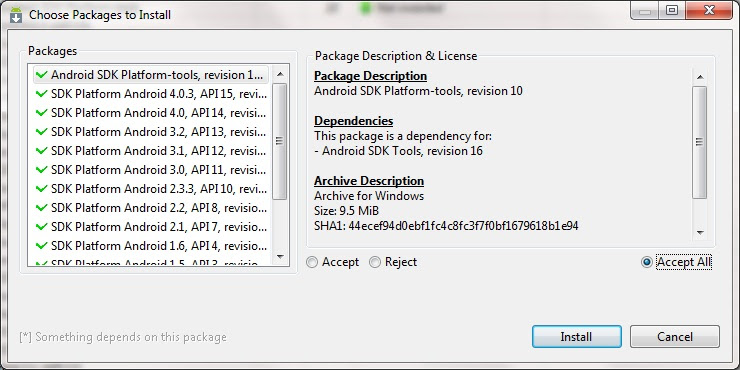Click Android download icon in title bar
The image size is (740, 370).
(x=16, y=15)
